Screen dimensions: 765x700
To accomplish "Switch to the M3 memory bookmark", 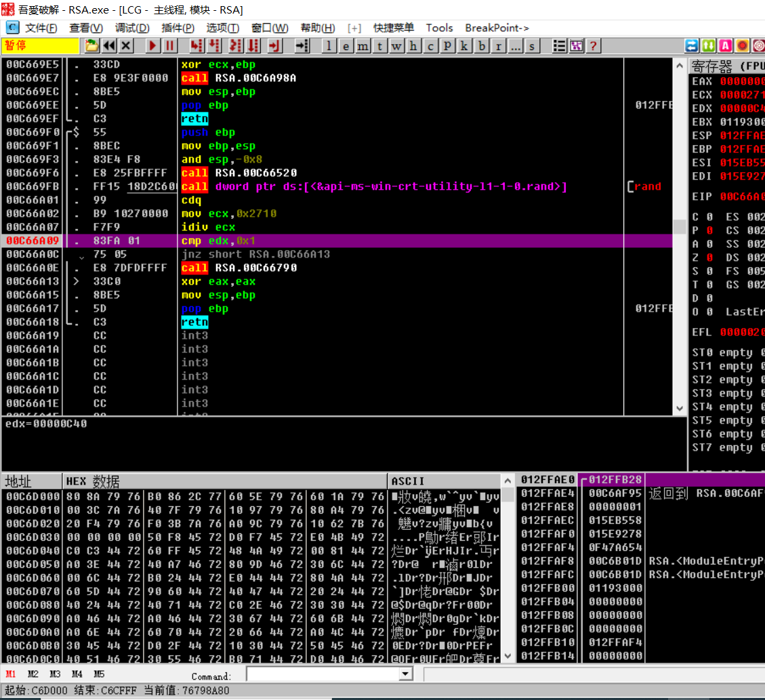I will 55,674.
